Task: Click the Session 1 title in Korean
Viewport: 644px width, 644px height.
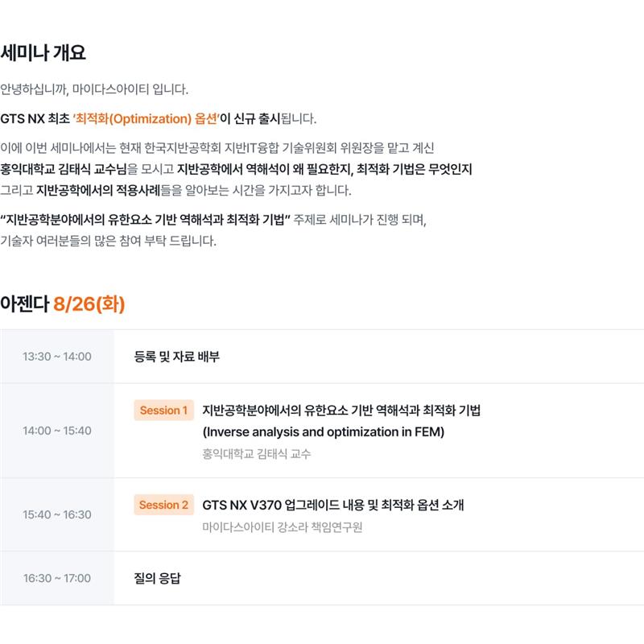Action: pos(341,411)
